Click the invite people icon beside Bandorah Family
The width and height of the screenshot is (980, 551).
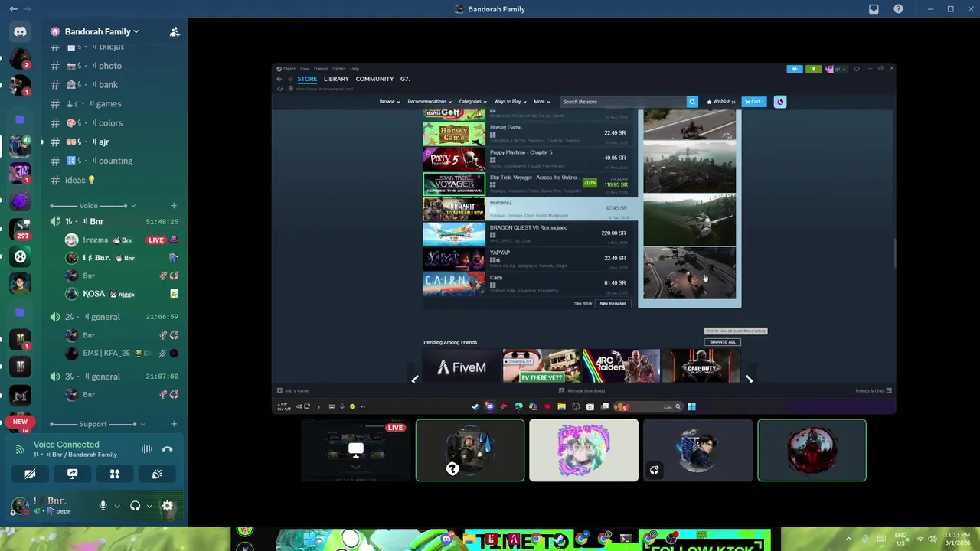(x=175, y=31)
